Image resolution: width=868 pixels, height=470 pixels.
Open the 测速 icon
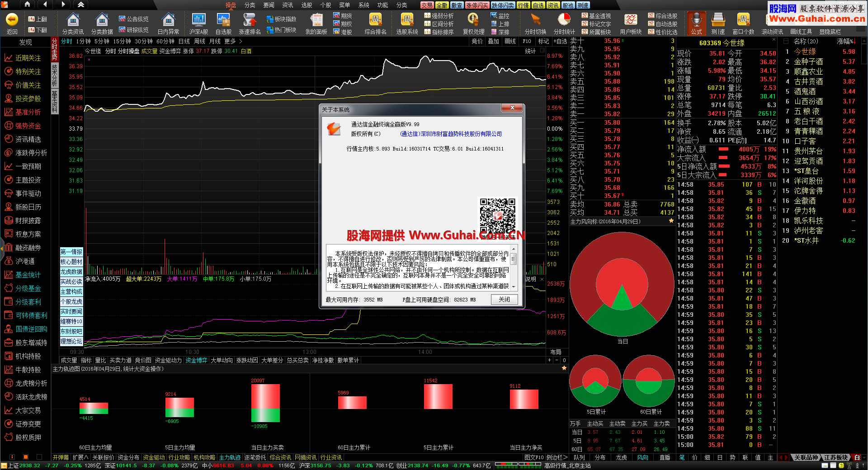click(x=718, y=20)
